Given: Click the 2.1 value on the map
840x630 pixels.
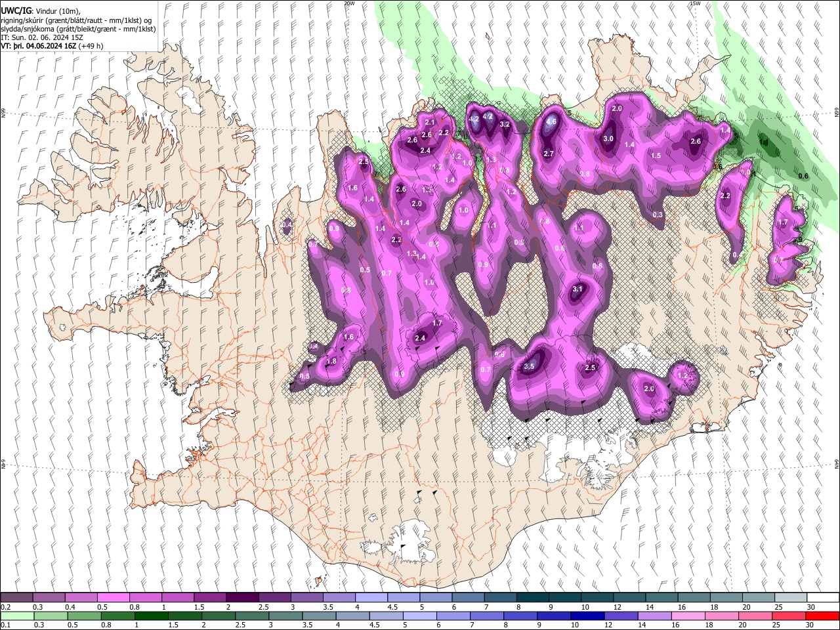Looking at the screenshot, I should 430,122.
